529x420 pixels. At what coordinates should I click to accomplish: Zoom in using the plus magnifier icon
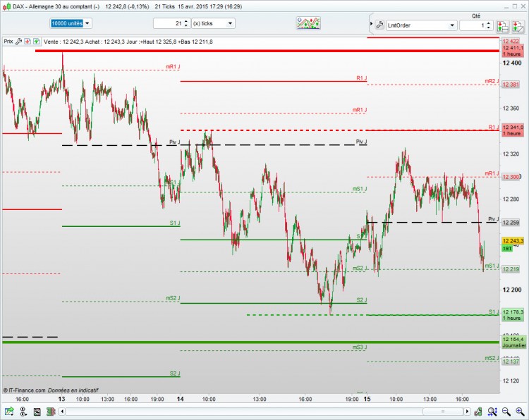[x=520, y=412]
